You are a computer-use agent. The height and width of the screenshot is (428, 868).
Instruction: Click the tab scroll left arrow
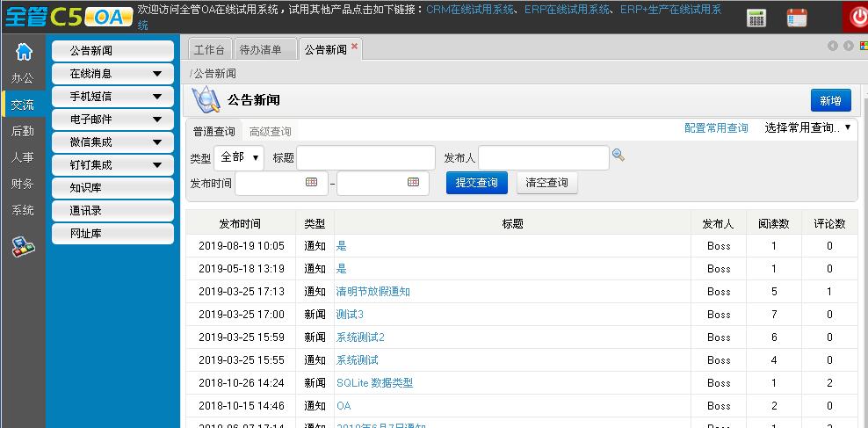[x=833, y=46]
